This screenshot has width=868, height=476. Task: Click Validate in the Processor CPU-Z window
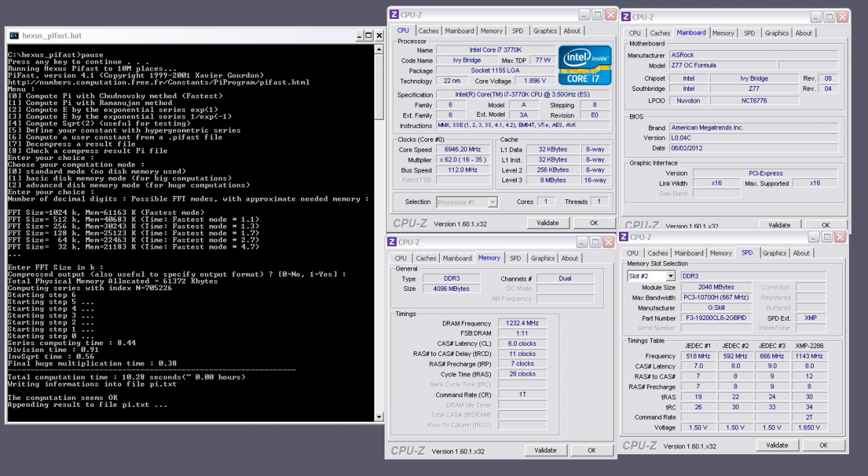(548, 223)
